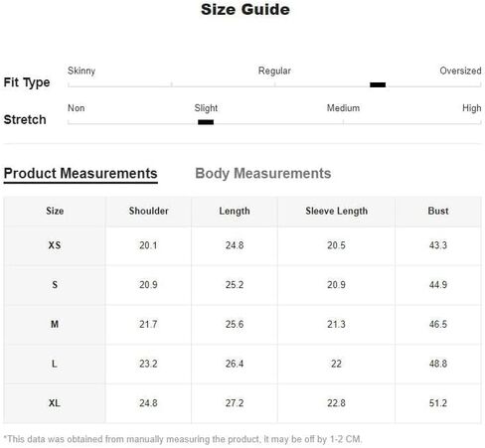
Task: Click the Stretch slider marker
Action: pos(206,122)
